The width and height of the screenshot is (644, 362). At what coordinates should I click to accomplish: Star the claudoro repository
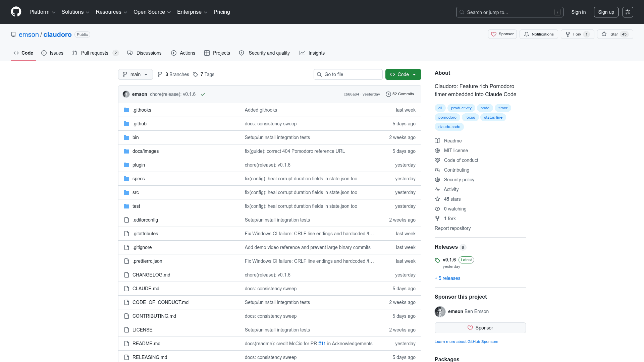coord(615,34)
